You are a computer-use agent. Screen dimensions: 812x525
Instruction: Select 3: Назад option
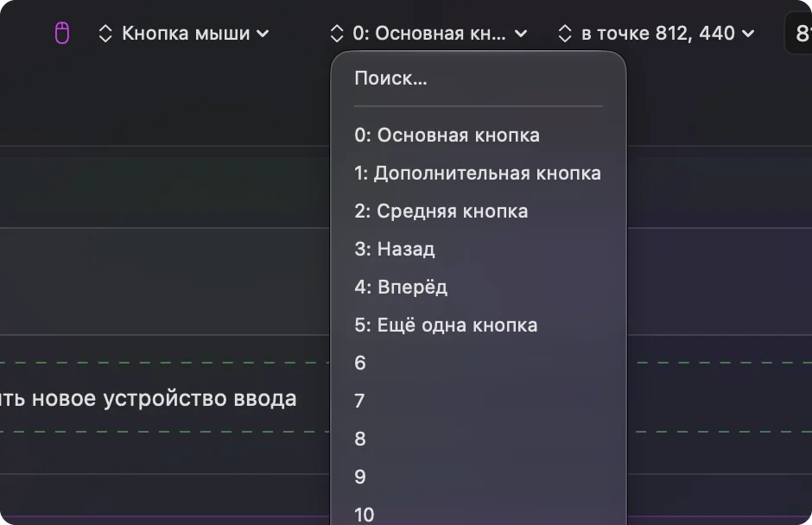pos(478,249)
